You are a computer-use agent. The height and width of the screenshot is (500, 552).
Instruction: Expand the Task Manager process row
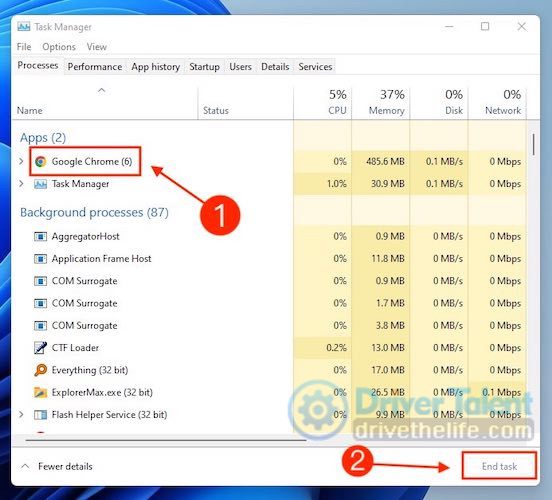[21, 183]
